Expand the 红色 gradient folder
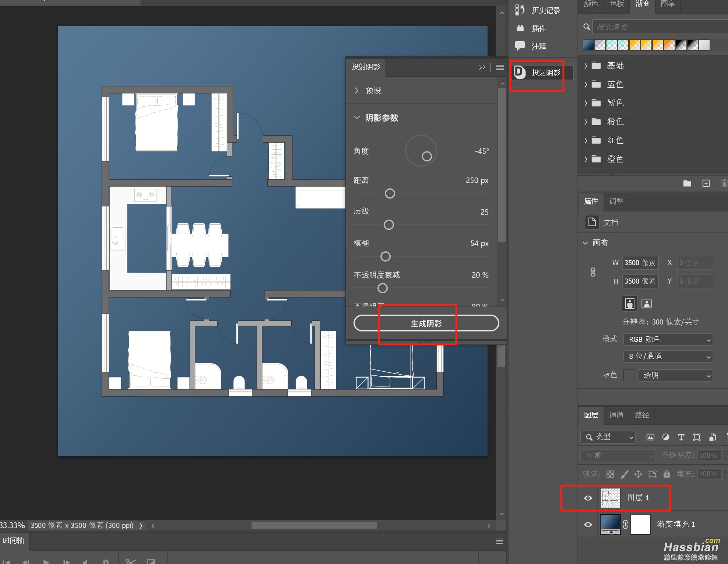Viewport: 728px width, 564px height. (x=585, y=140)
